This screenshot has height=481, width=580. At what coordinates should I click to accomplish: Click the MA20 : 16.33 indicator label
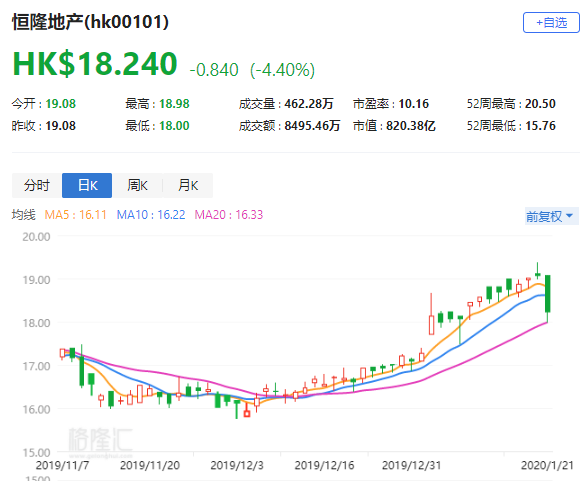coord(229,215)
